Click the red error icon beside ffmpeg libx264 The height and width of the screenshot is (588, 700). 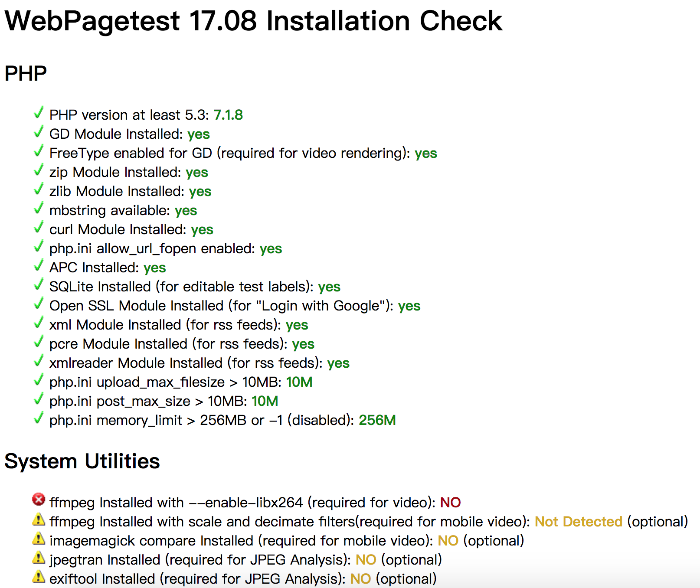pos(39,500)
